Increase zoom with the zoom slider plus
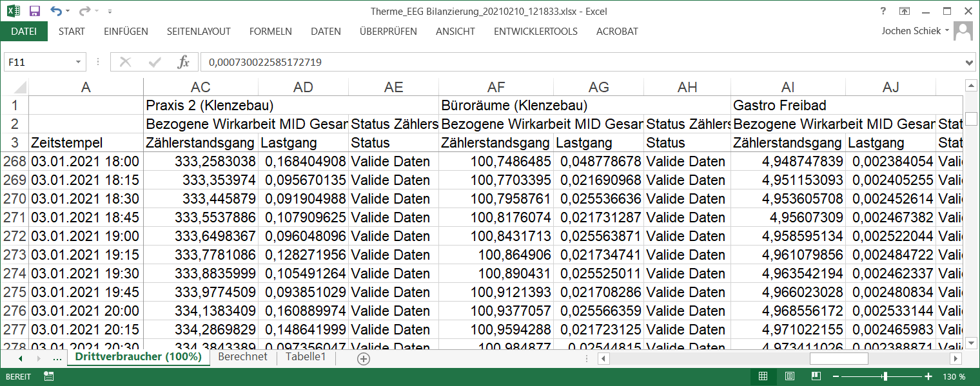Viewport: 980px width, 386px height. pyautogui.click(x=928, y=376)
